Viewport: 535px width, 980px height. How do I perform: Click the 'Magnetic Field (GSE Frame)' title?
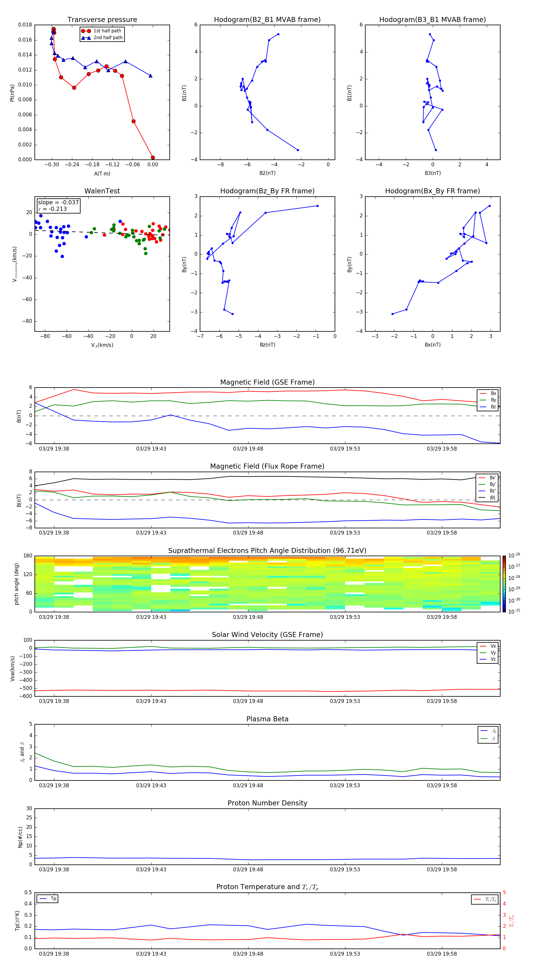pyautogui.click(x=267, y=382)
